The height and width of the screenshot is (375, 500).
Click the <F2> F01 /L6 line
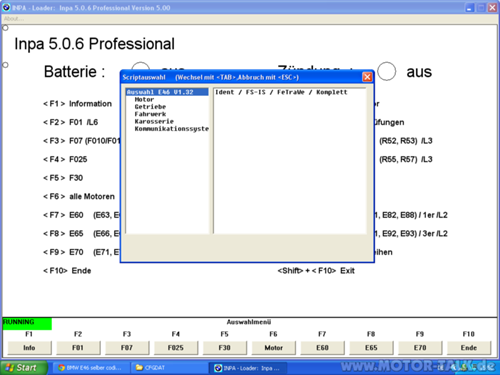tap(70, 122)
